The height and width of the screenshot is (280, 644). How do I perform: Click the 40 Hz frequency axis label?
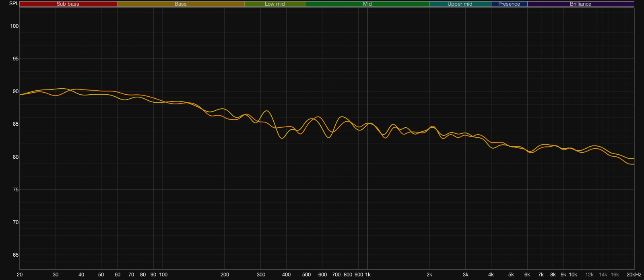click(81, 275)
